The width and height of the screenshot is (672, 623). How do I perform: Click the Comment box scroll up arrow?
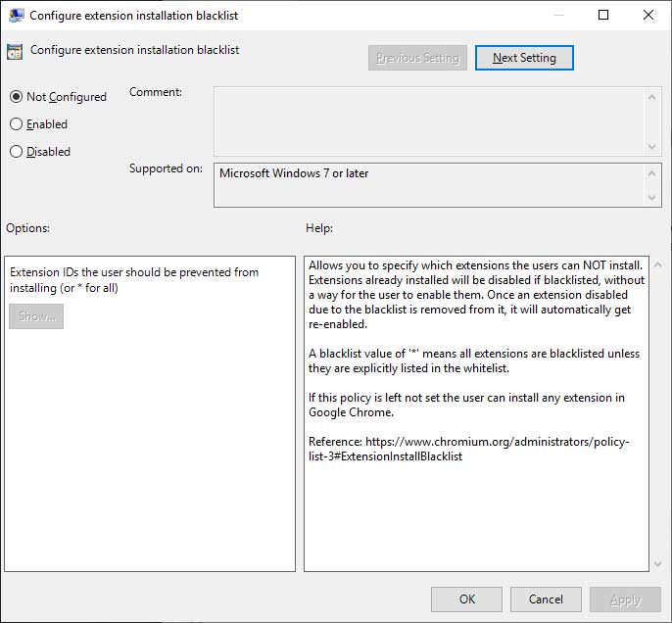point(651,97)
